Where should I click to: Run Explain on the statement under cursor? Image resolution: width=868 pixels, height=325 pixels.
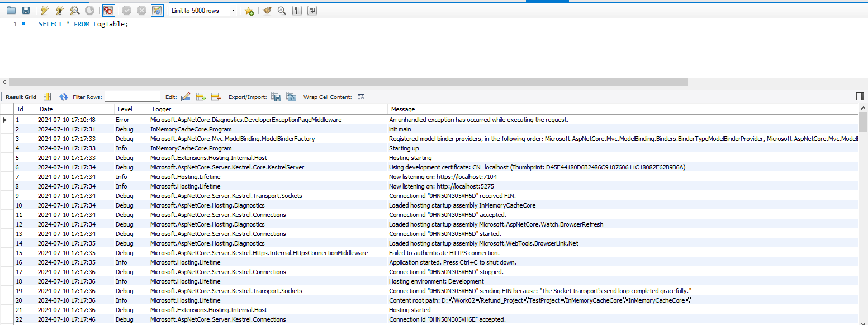(74, 11)
